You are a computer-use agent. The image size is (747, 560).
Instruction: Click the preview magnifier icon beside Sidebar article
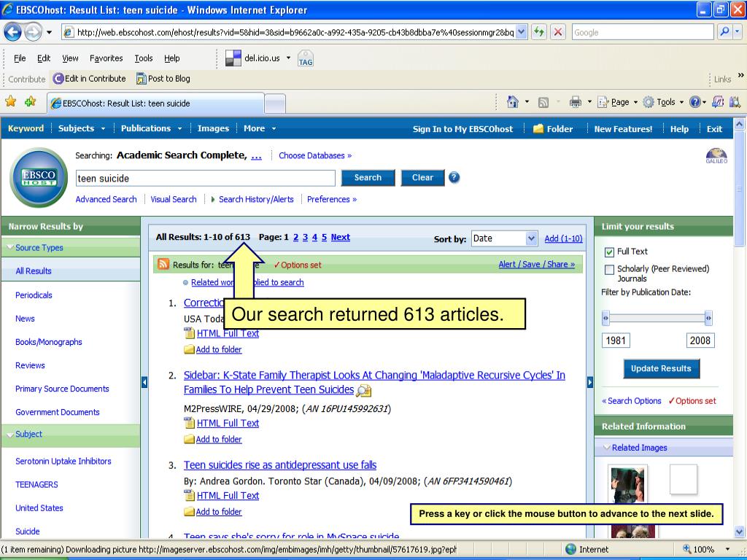(x=364, y=391)
